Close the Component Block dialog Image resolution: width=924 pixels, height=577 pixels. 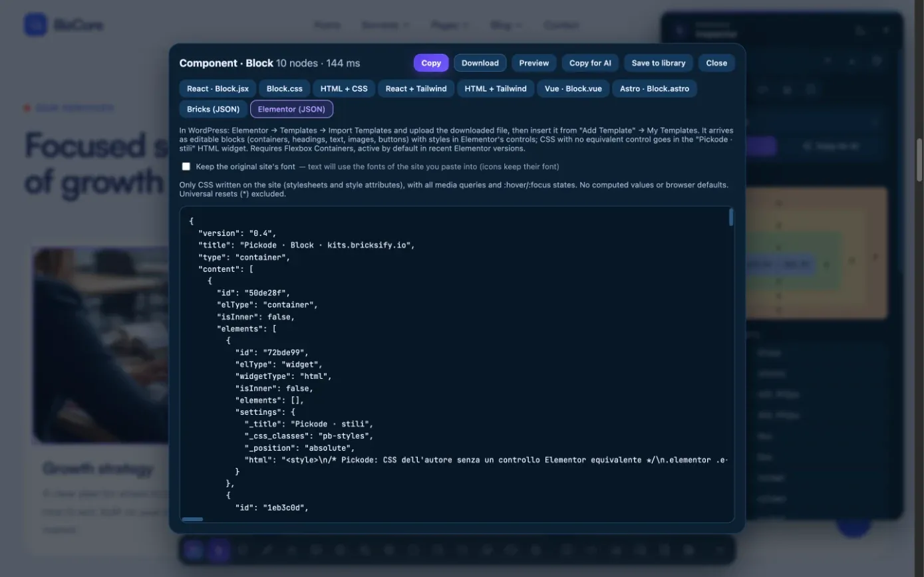pos(716,63)
